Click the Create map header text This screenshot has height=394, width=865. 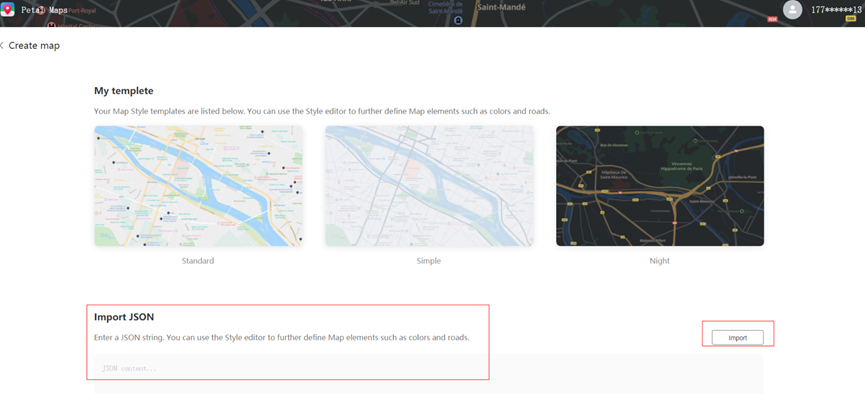coord(34,46)
